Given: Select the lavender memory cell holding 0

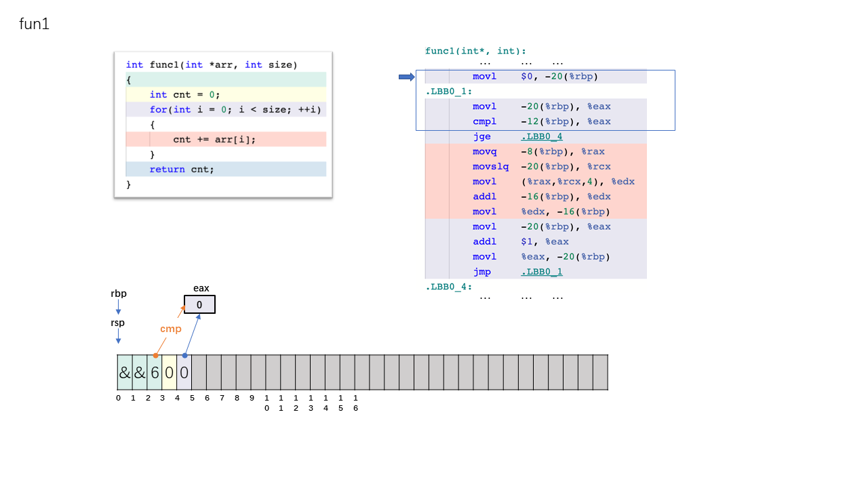Looking at the screenshot, I should [184, 372].
